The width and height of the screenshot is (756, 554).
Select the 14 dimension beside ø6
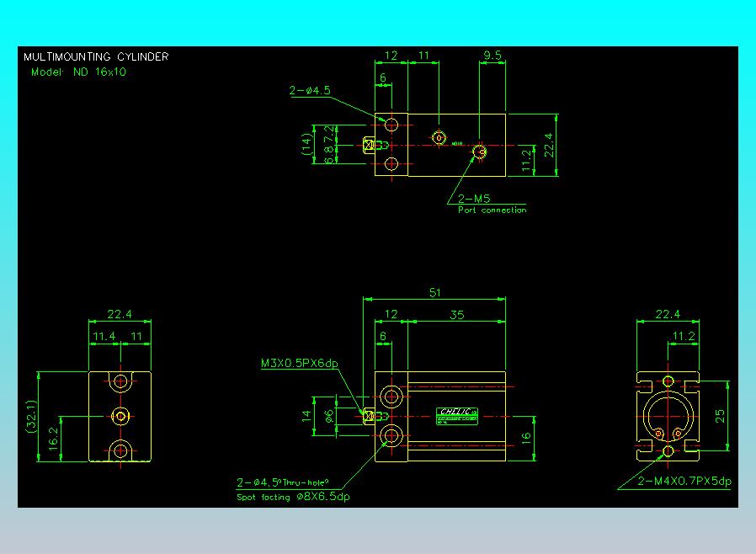[x=306, y=416]
